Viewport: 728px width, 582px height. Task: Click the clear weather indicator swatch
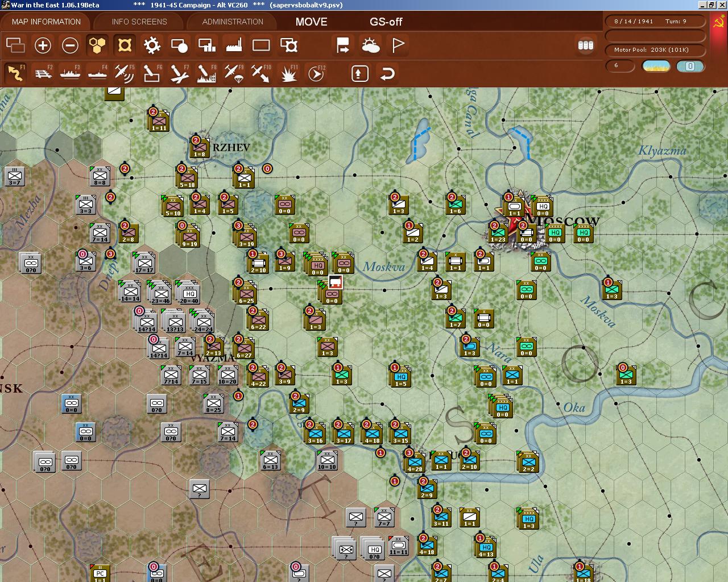pos(655,66)
